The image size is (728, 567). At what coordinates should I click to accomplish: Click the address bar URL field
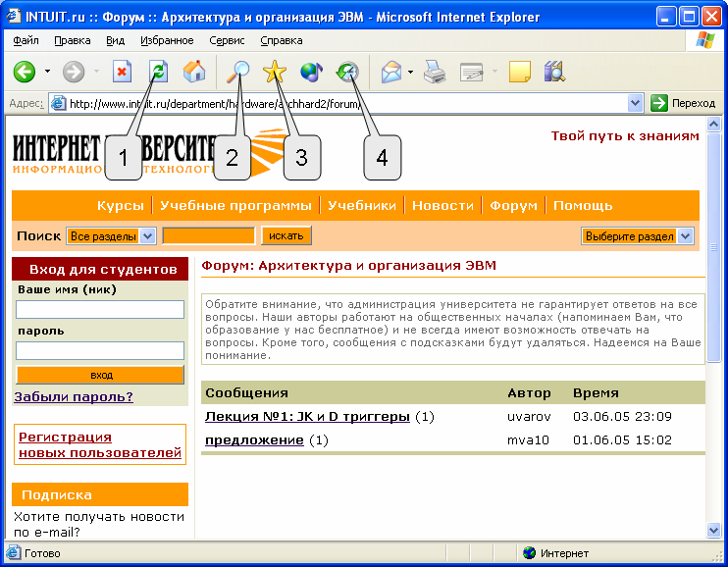[x=346, y=103]
